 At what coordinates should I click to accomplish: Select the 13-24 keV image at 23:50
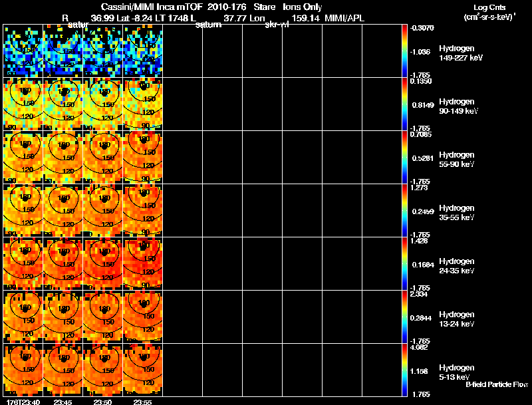tap(103, 317)
